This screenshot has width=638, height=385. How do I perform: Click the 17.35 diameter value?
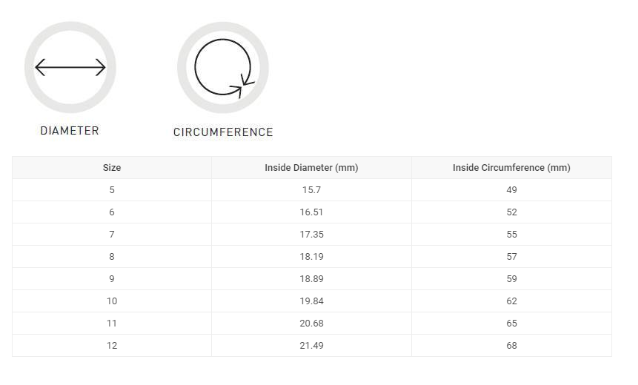click(x=311, y=234)
